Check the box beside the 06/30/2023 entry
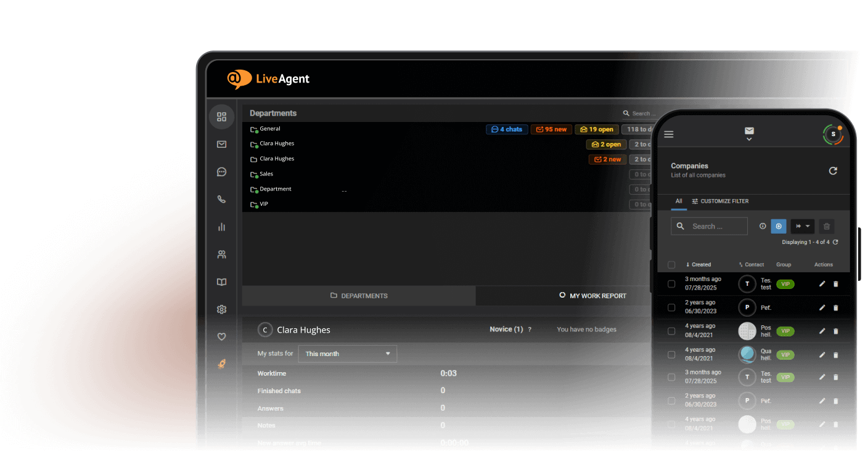Image resolution: width=868 pixels, height=451 pixels. tap(671, 307)
